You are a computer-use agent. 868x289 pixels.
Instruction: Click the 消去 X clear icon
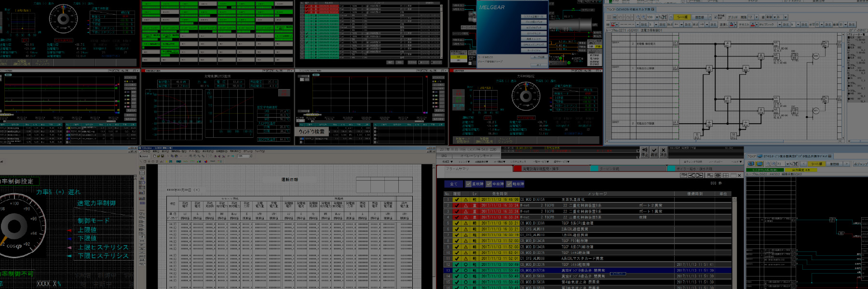coord(664,152)
